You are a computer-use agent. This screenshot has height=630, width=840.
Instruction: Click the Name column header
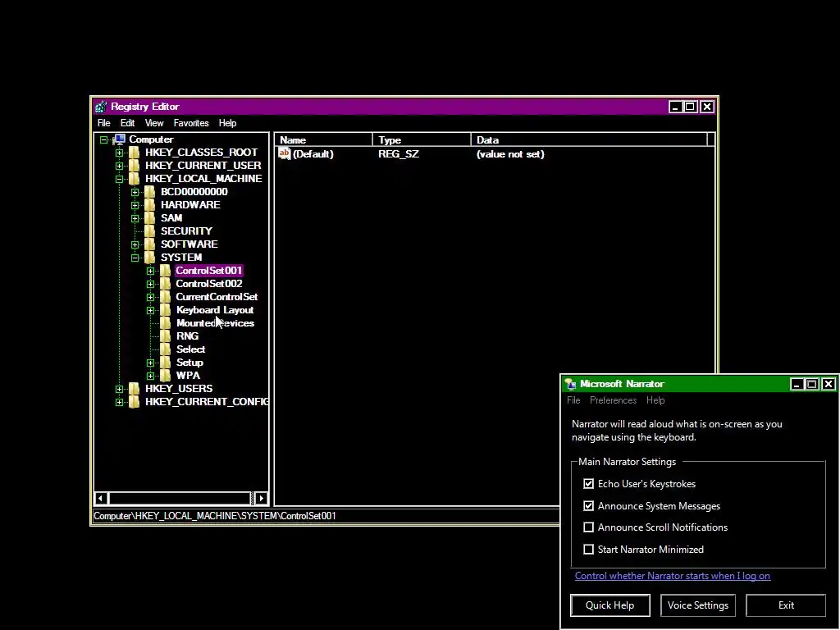(323, 139)
